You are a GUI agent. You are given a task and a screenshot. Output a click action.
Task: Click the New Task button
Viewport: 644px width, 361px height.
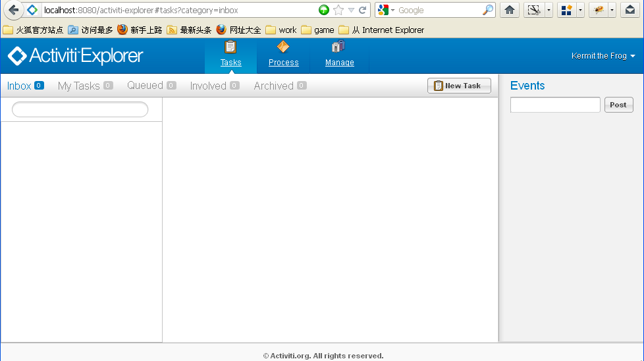459,86
